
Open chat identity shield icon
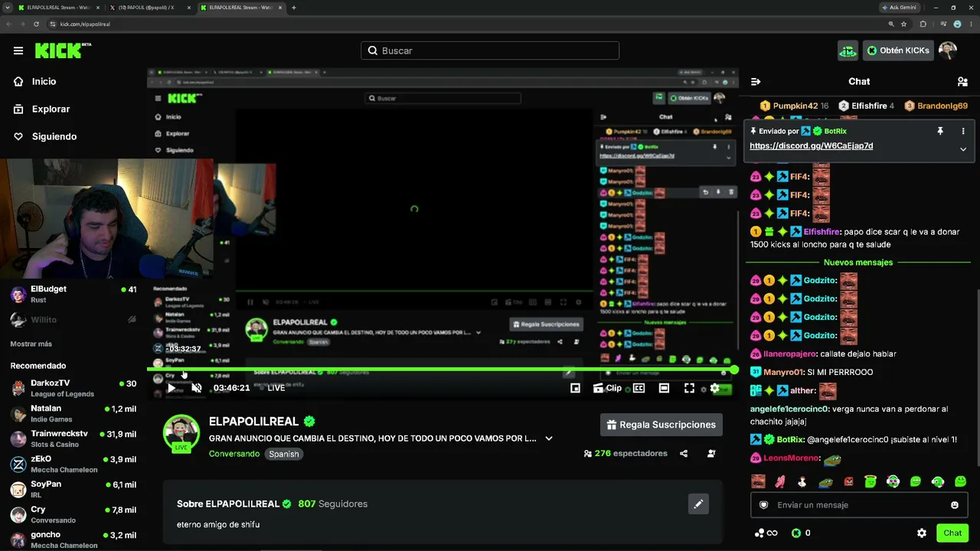(763, 505)
